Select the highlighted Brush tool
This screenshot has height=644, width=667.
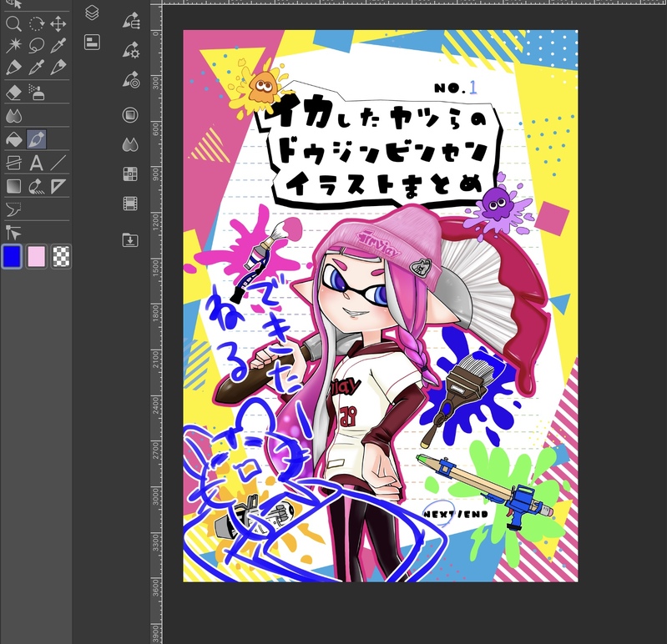click(x=36, y=139)
